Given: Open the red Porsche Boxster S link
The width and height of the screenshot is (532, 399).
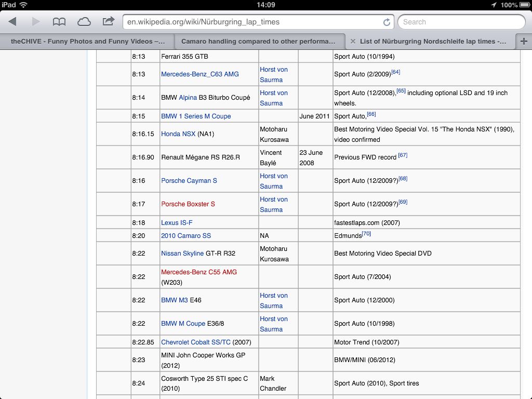Looking at the screenshot, I should [188, 204].
